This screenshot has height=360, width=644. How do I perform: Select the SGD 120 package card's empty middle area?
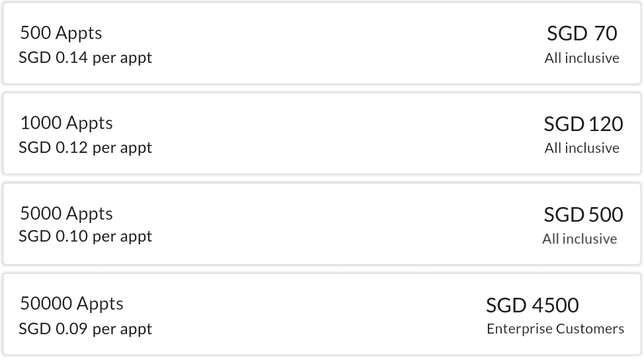pos(331,135)
